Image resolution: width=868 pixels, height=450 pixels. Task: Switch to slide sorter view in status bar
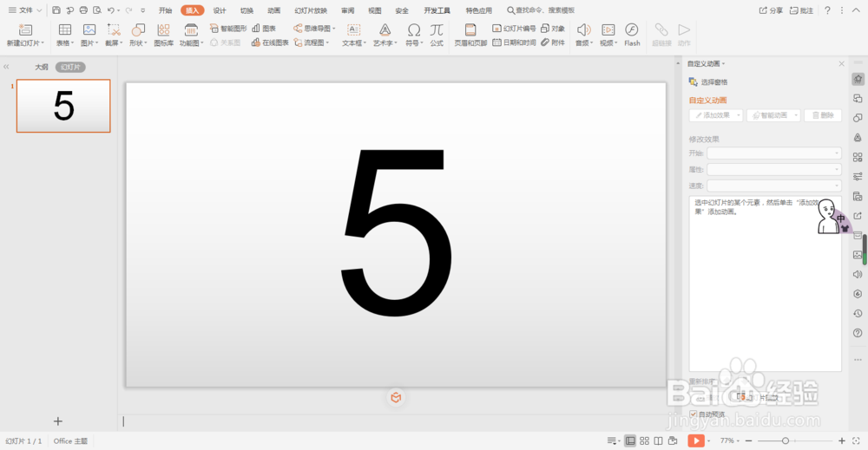pos(644,440)
